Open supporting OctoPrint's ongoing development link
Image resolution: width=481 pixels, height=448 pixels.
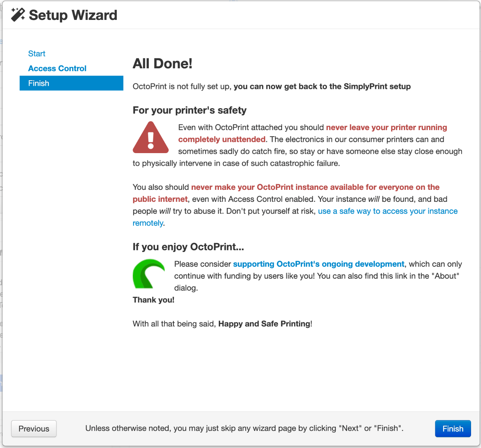point(318,264)
